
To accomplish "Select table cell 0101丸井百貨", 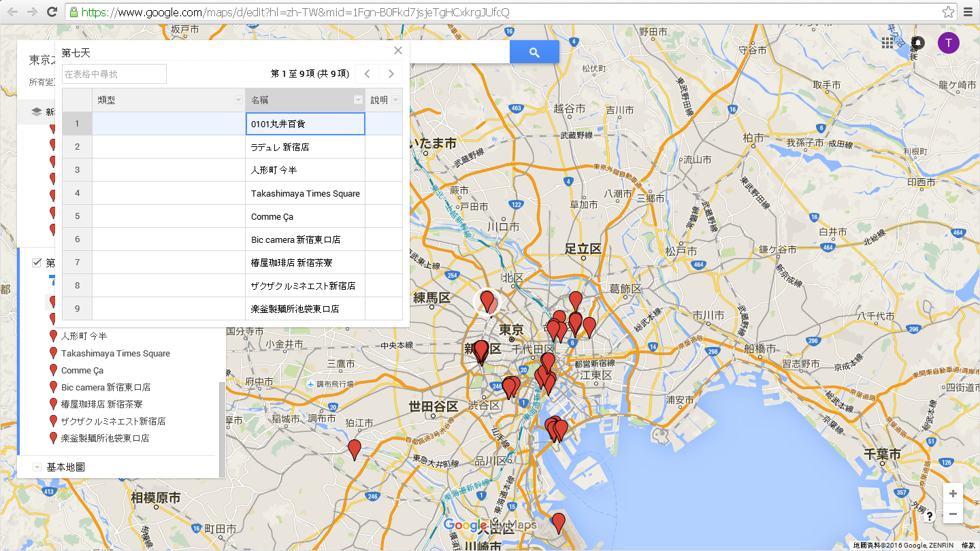I will [305, 124].
